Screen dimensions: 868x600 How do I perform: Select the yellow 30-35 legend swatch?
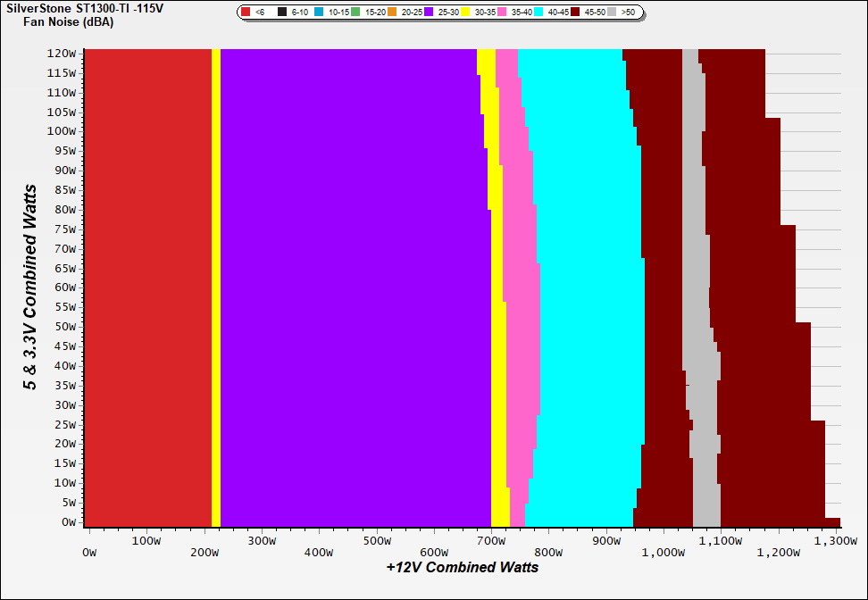pyautogui.click(x=465, y=12)
